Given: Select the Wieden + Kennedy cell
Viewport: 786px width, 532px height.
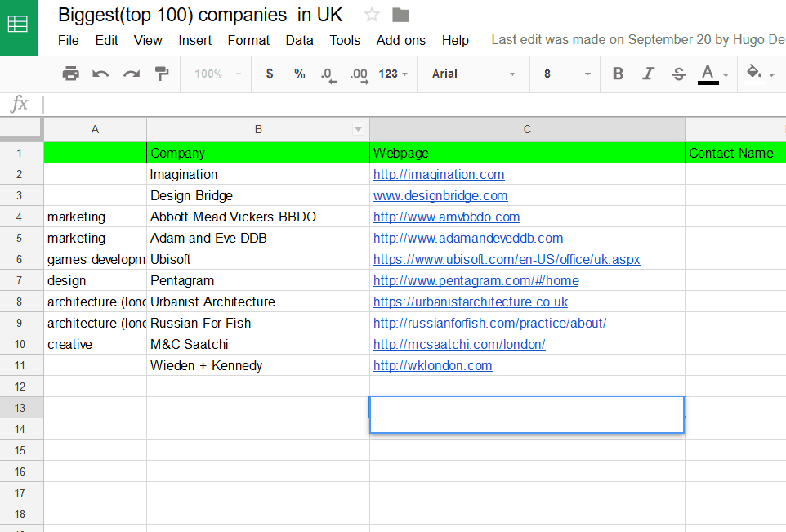Looking at the screenshot, I should [258, 365].
